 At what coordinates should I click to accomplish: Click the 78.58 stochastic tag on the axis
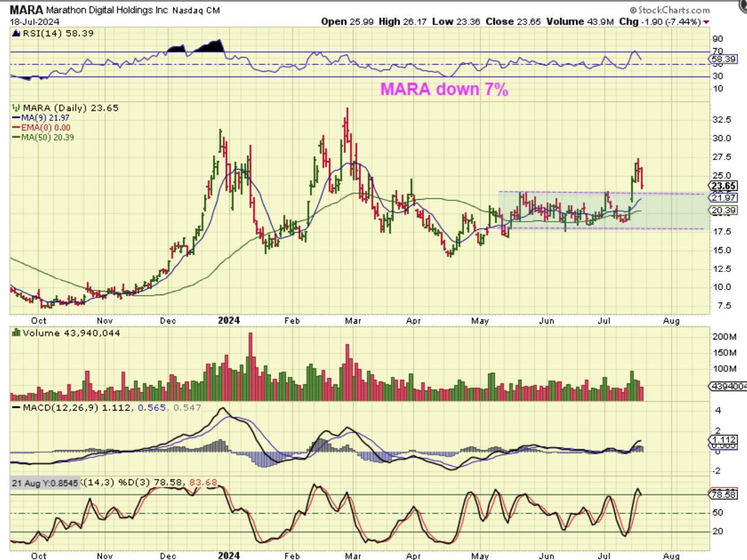[723, 494]
